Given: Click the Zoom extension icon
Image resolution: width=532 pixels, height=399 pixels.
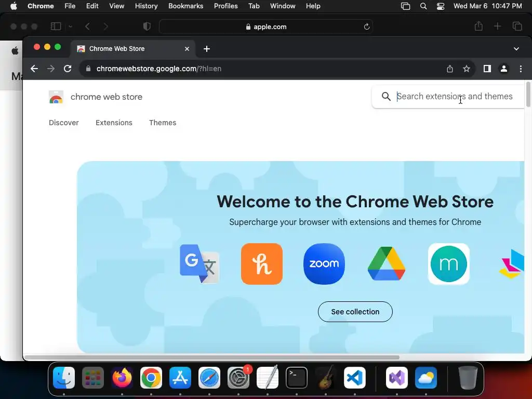Looking at the screenshot, I should click(x=324, y=264).
